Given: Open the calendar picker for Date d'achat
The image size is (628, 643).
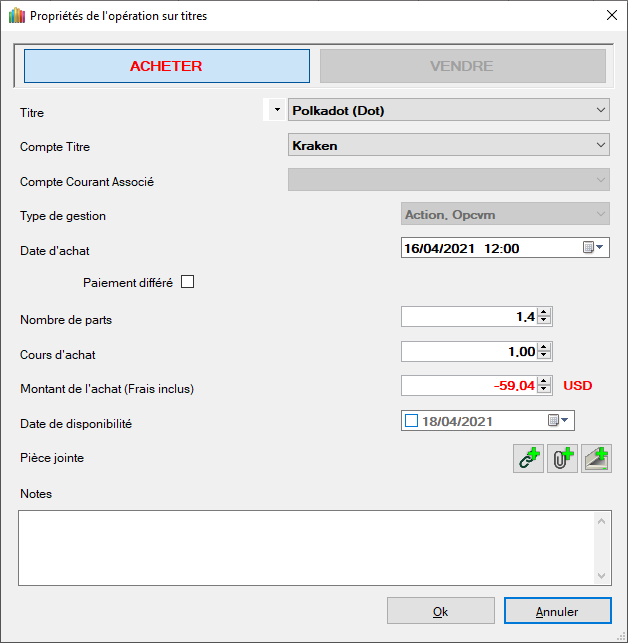Looking at the screenshot, I should click(594, 248).
